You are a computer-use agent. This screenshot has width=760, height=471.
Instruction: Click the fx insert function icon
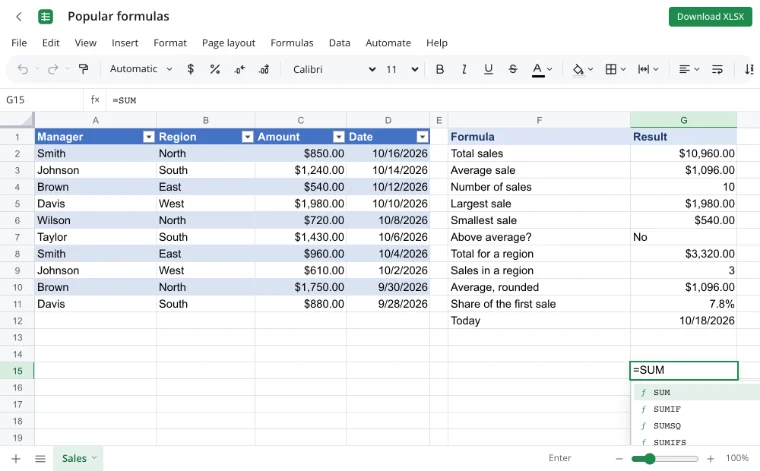[x=95, y=100]
